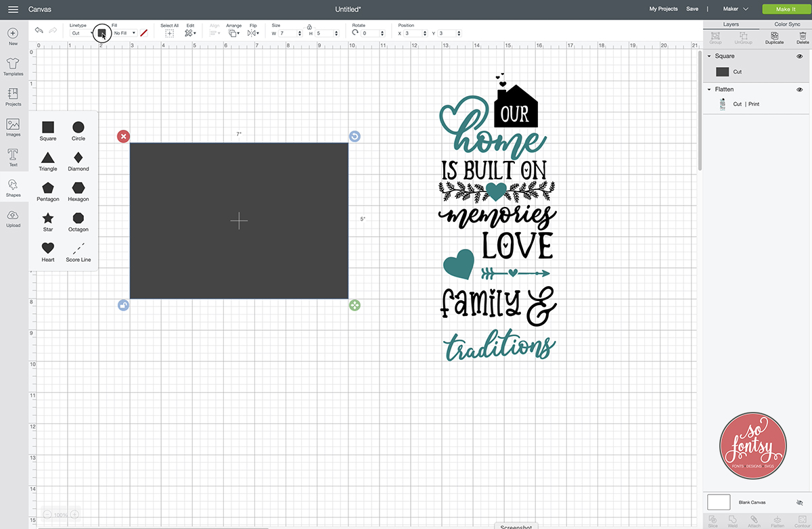Open the Templates panel
Image resolution: width=812 pixels, height=529 pixels.
(13, 66)
